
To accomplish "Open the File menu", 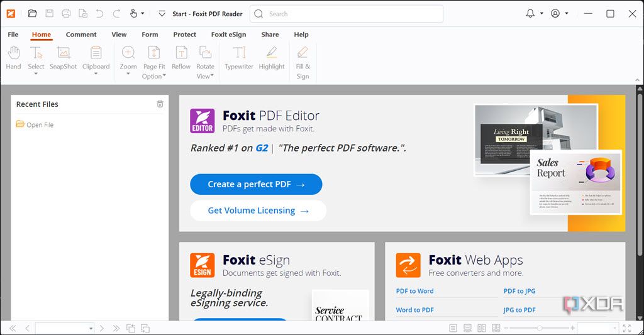I will [13, 35].
